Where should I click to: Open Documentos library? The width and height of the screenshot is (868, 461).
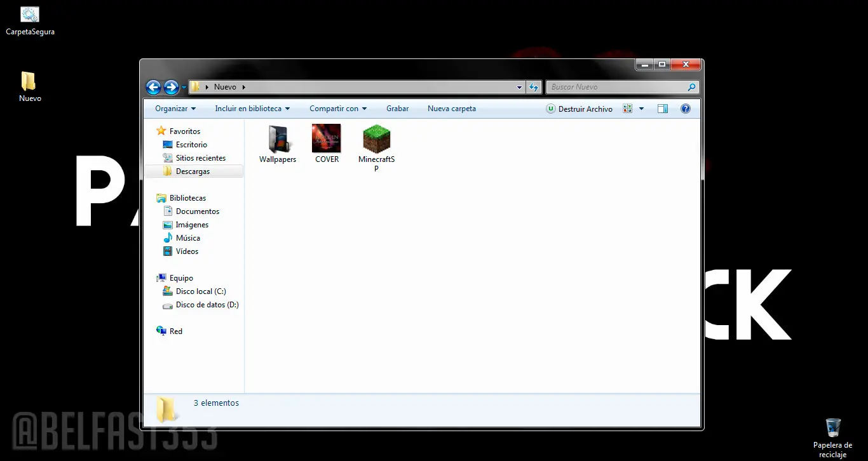tap(191, 211)
